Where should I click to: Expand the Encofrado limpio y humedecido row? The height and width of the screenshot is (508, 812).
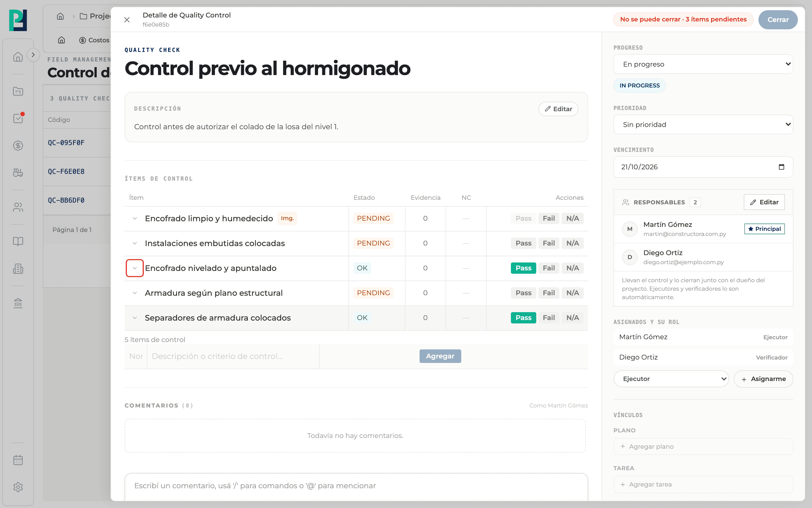(x=134, y=218)
